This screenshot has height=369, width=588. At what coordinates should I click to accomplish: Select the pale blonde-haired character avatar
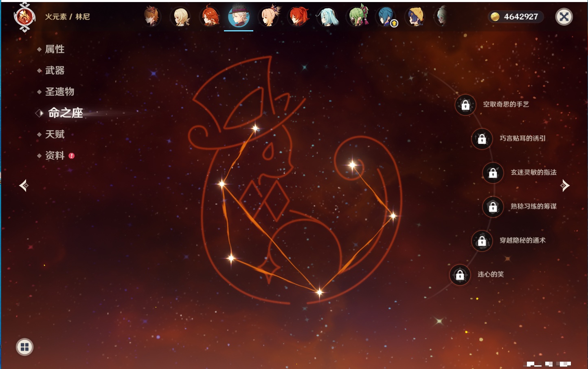180,17
